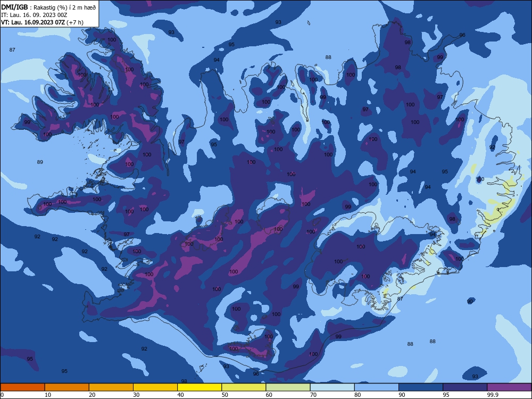Click the 'IT: Lau. 16. 09. 2023 00Z' line
This screenshot has height=399, width=532.
point(34,15)
